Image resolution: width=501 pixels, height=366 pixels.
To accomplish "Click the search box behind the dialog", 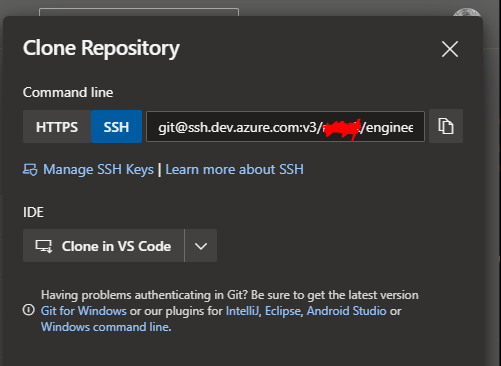I will [139, 12].
